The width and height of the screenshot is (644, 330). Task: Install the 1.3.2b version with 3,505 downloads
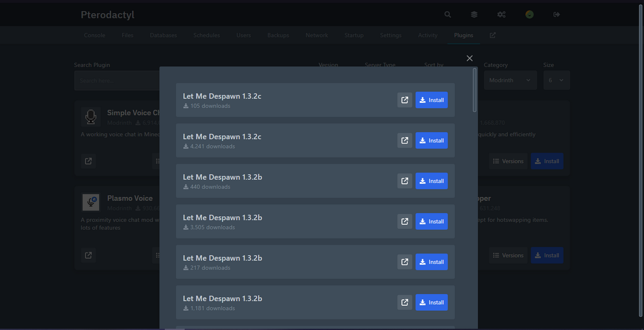431,221
